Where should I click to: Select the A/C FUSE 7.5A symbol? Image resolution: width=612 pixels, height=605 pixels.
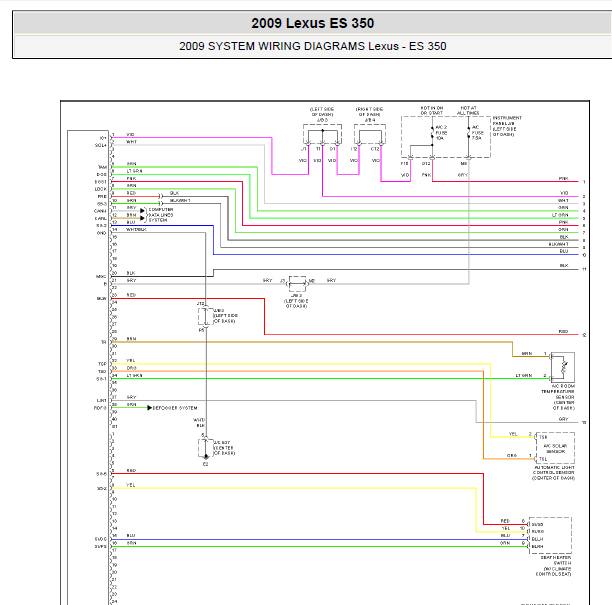click(468, 133)
